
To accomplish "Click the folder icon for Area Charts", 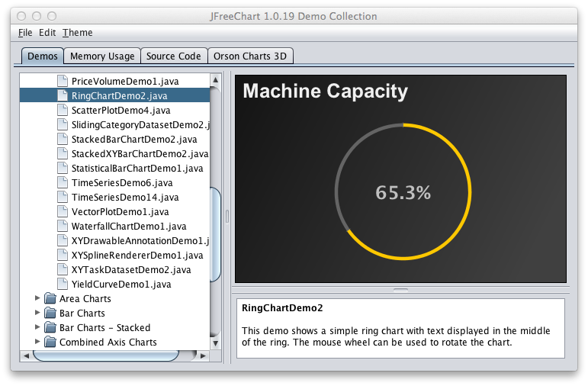I will (x=51, y=298).
